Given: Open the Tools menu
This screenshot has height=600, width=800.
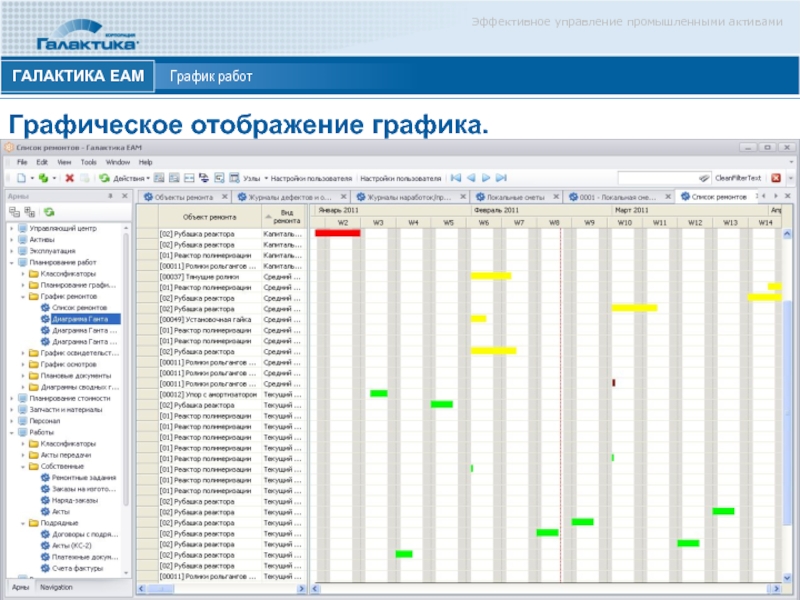Looking at the screenshot, I should pos(88,162).
